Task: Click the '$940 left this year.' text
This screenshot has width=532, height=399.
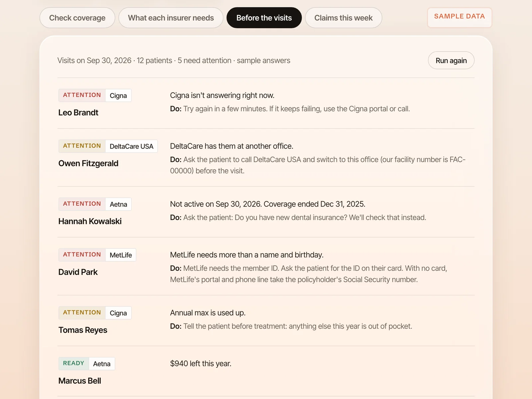Action: pos(200,364)
